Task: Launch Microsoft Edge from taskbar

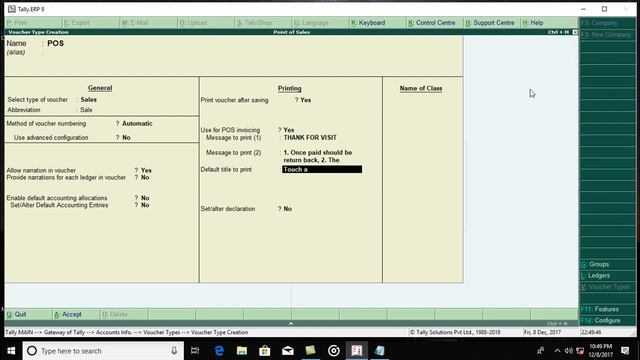Action: coord(219,351)
